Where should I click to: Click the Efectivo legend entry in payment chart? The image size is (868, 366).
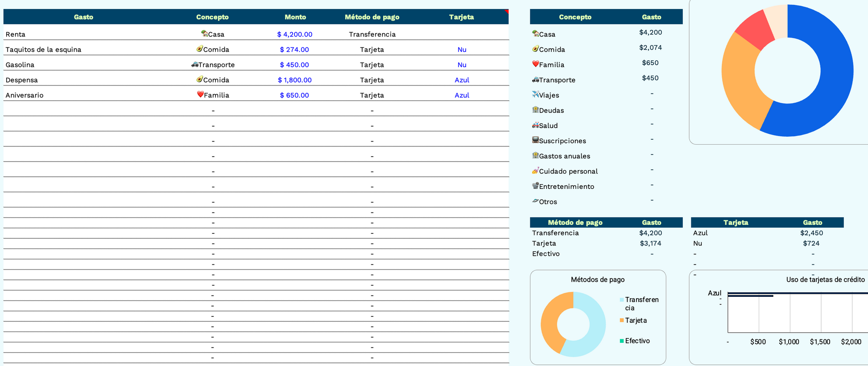[x=637, y=341]
